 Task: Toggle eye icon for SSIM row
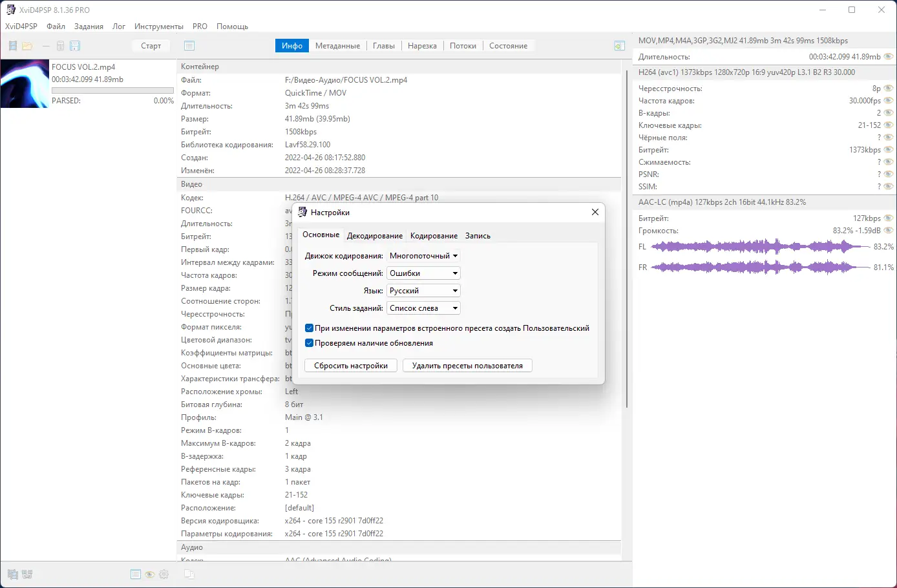click(889, 187)
